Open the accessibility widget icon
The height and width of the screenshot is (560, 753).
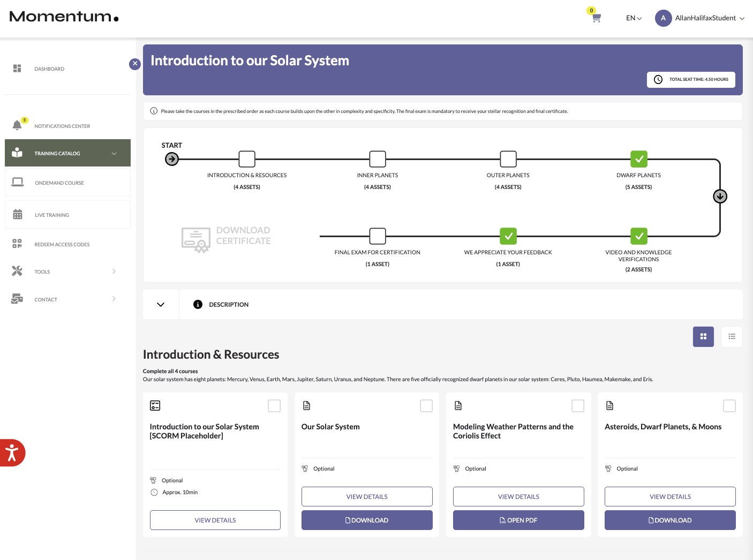click(x=11, y=453)
